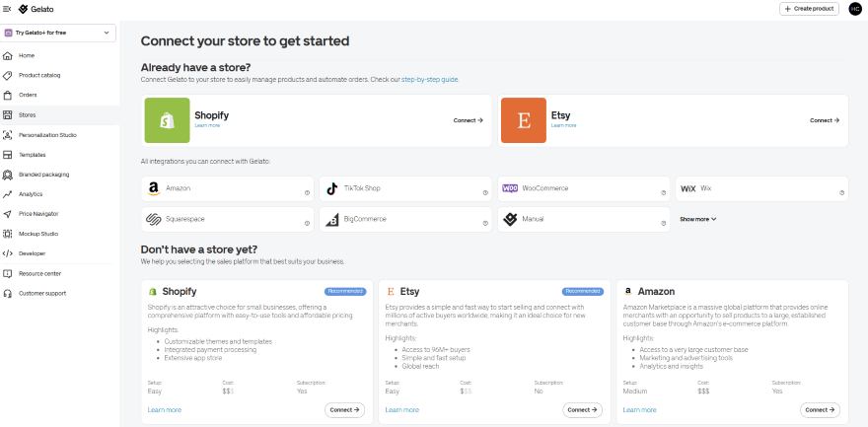Collapse the sidebar using the menu icon
The width and height of the screenshot is (868, 427).
[x=7, y=9]
